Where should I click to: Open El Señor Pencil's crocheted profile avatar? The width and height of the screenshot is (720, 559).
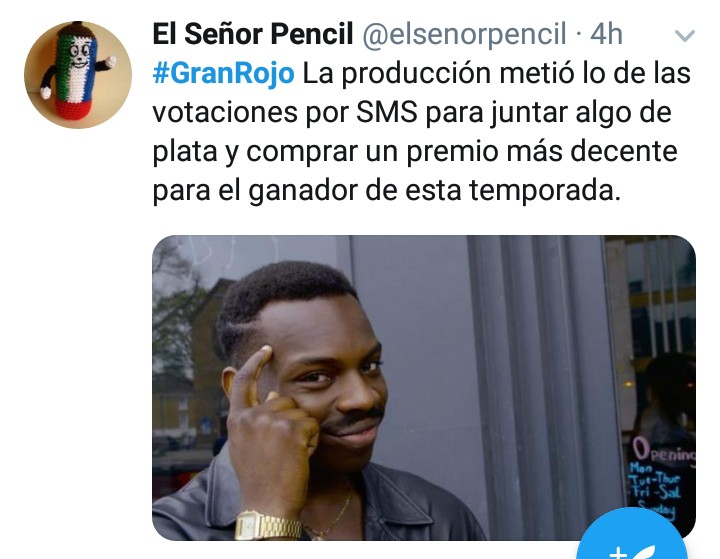78,74
